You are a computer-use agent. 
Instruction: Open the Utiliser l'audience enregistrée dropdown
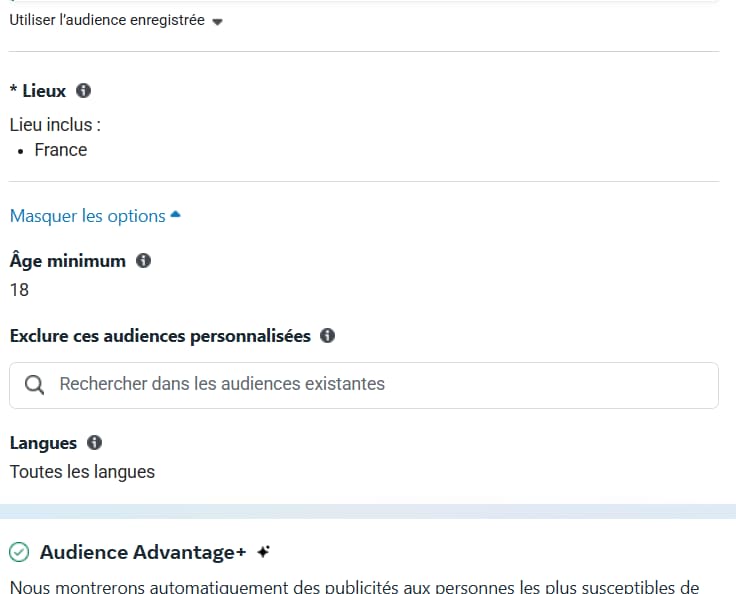point(116,20)
